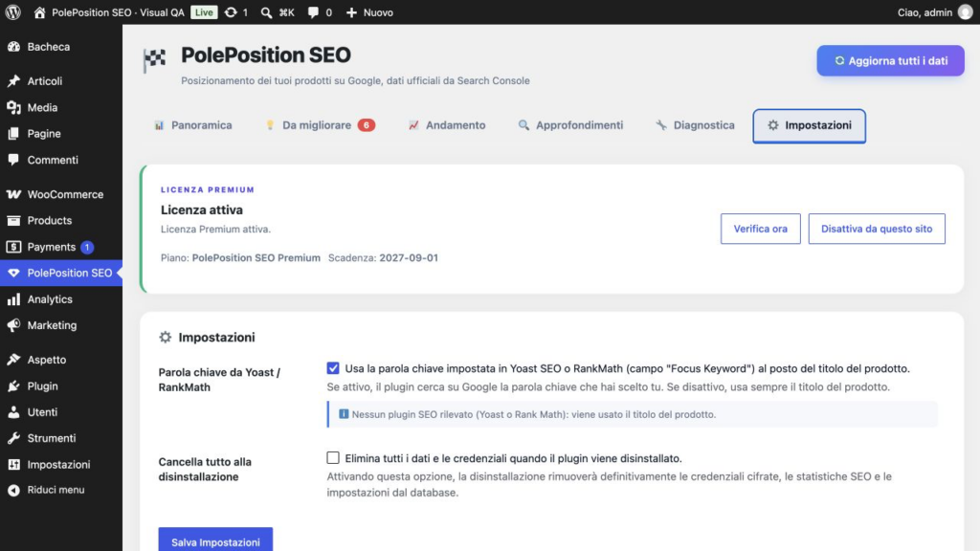The height and width of the screenshot is (551, 980).
Task: Open the comments bubble in admin bar
Action: click(x=313, y=12)
